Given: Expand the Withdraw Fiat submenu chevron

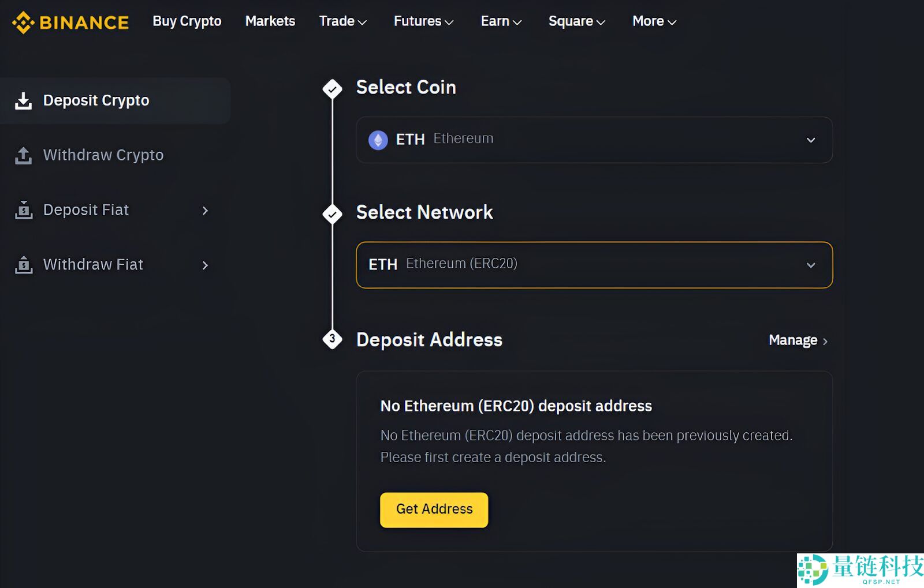Looking at the screenshot, I should point(206,265).
